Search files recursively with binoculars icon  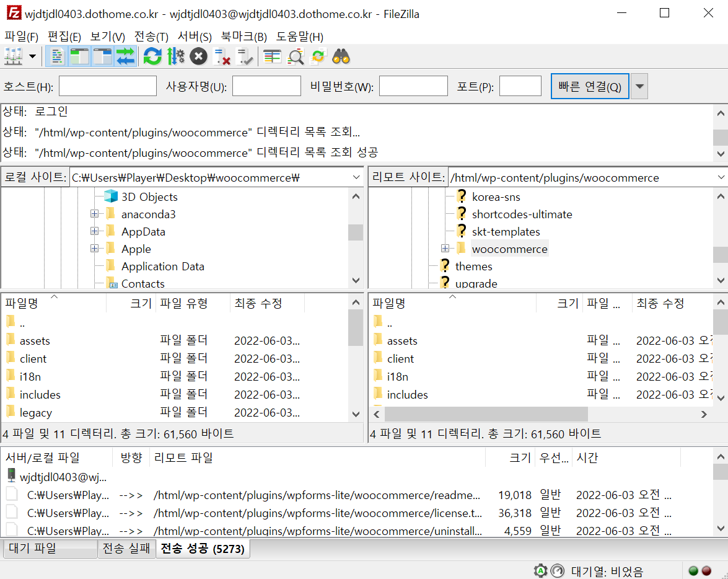tap(341, 56)
